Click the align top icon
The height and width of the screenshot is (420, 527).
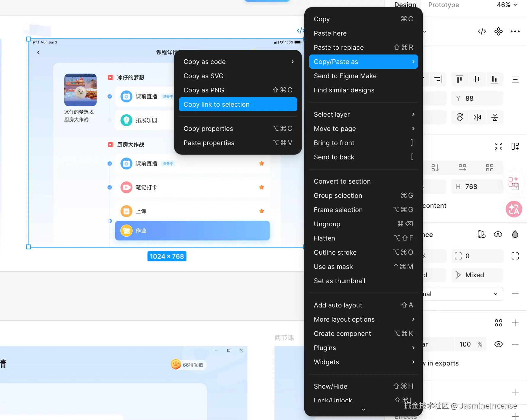pyautogui.click(x=459, y=79)
